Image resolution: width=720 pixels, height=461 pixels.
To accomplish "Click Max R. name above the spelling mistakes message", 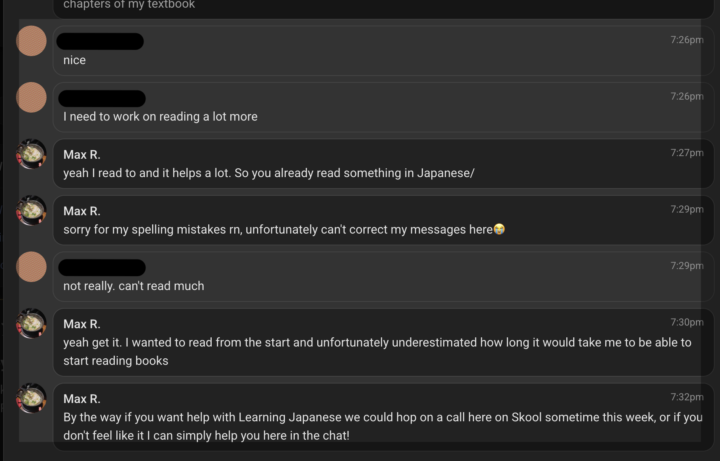I will coord(82,211).
